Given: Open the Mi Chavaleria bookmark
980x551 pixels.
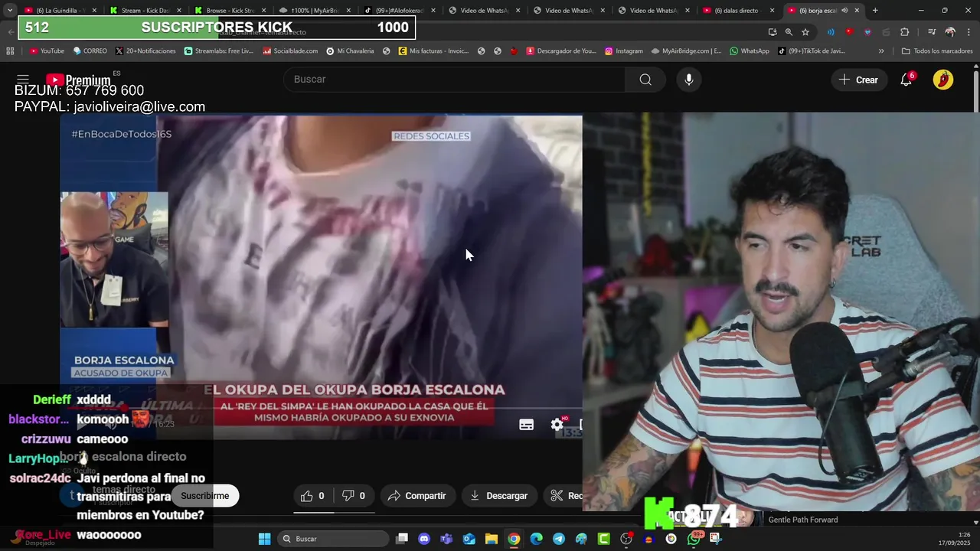Looking at the screenshot, I should tap(350, 51).
